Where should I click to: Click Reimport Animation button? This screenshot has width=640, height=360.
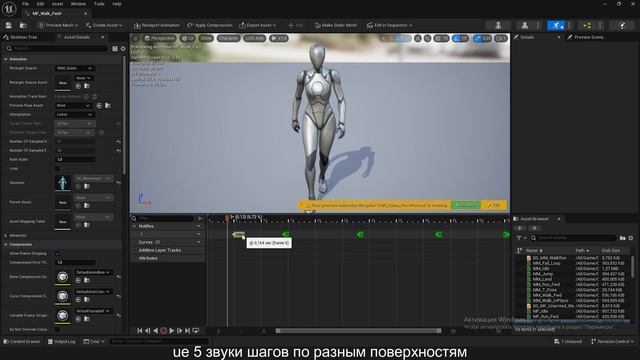(x=157, y=25)
